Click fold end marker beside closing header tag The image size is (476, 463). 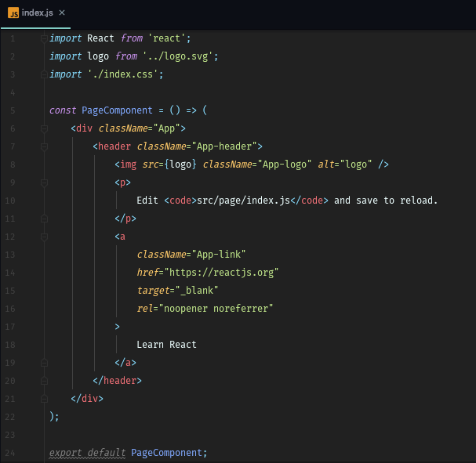43,381
